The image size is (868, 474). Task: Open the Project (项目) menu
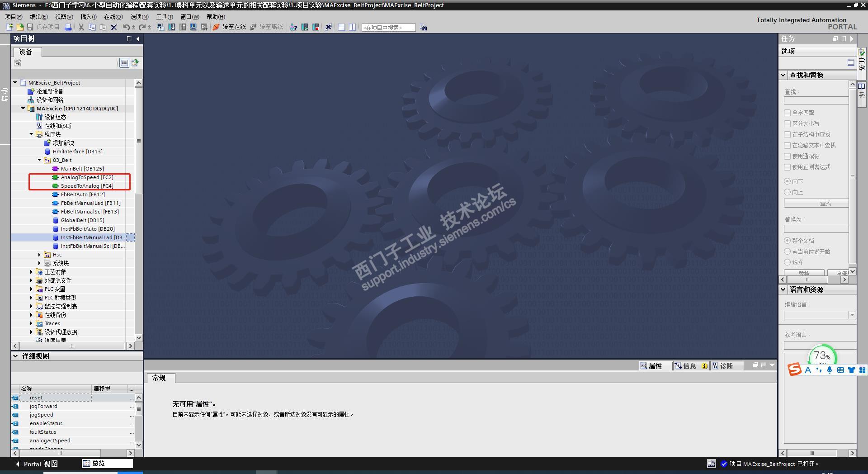(14, 17)
